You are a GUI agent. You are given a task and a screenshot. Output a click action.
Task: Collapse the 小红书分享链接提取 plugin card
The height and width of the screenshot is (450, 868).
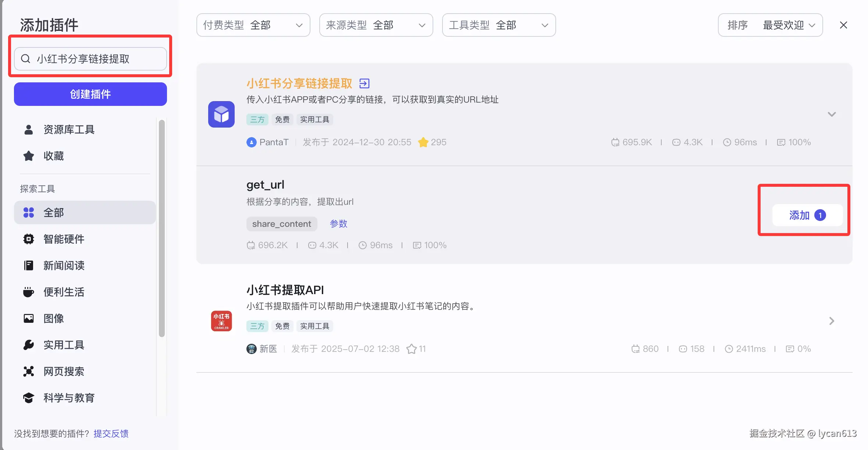click(832, 114)
